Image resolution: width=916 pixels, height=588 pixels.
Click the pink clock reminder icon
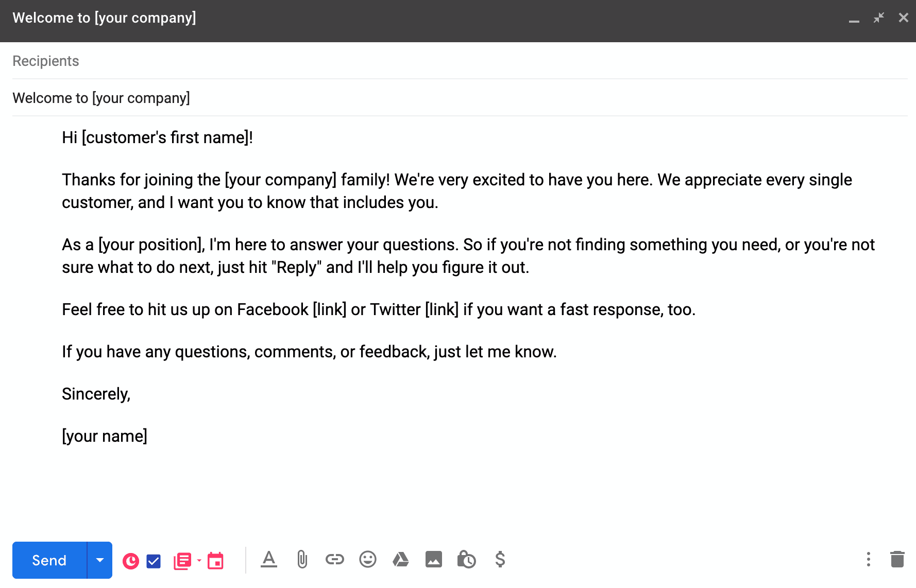(131, 561)
